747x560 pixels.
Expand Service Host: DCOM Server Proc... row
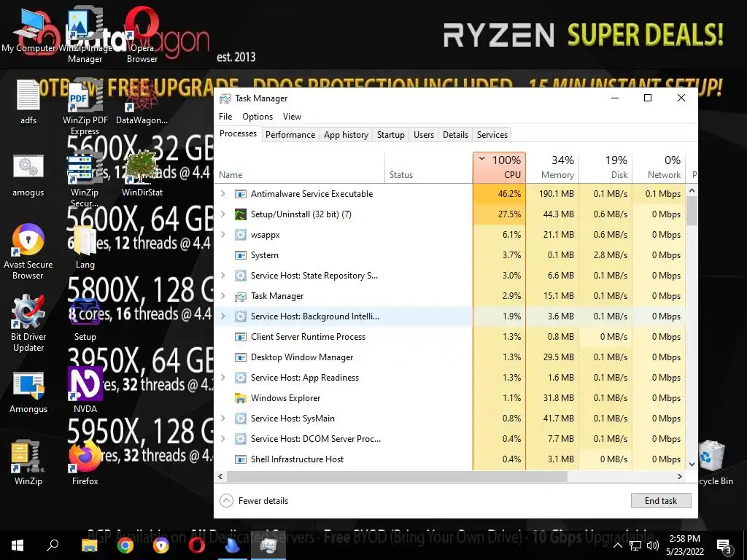pyautogui.click(x=223, y=439)
